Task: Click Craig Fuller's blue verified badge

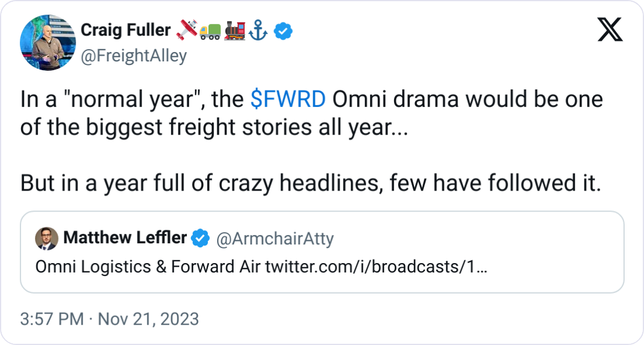Action: coord(283,31)
